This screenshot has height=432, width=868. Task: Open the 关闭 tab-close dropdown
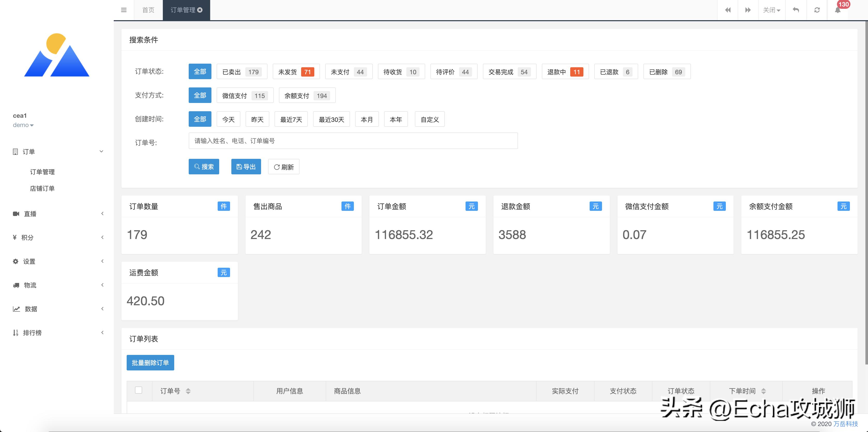771,10
